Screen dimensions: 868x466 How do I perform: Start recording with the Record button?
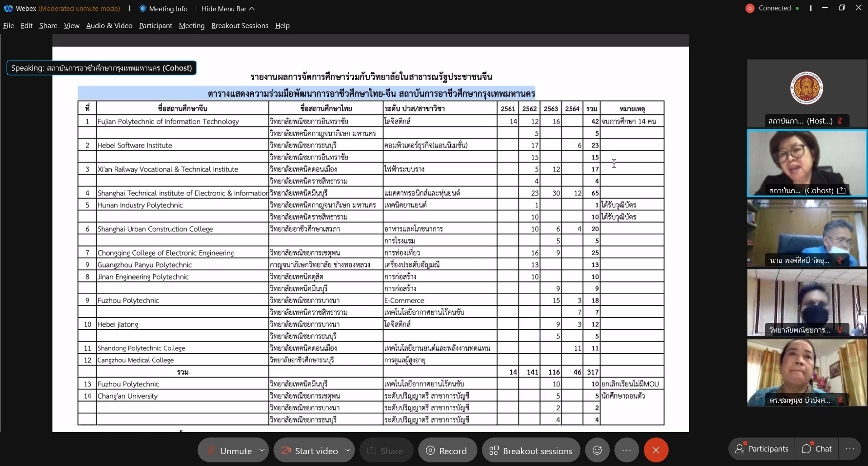(x=447, y=451)
